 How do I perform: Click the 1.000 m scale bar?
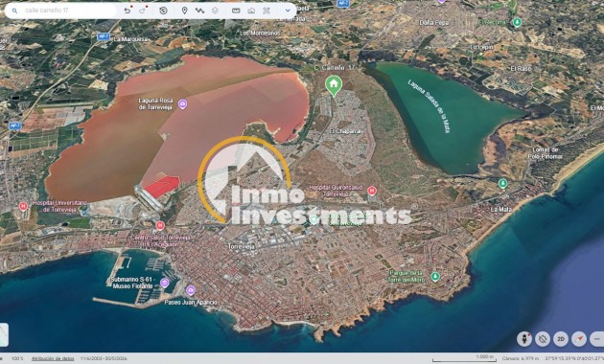click(x=464, y=358)
